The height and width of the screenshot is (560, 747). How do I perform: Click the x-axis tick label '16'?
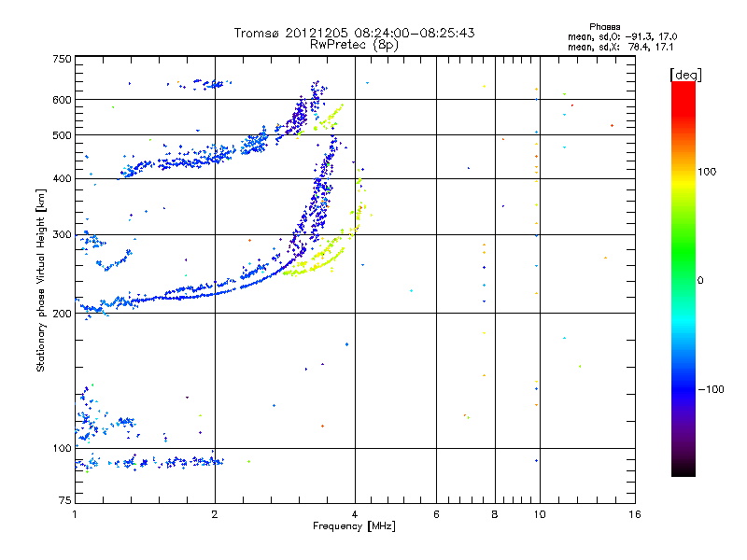coord(635,514)
